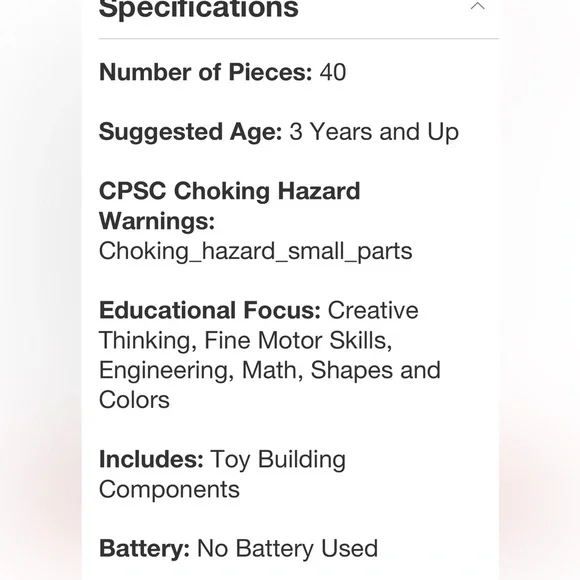Click the 'No Battery Used' value
This screenshot has height=580, width=580.
pyautogui.click(x=287, y=549)
